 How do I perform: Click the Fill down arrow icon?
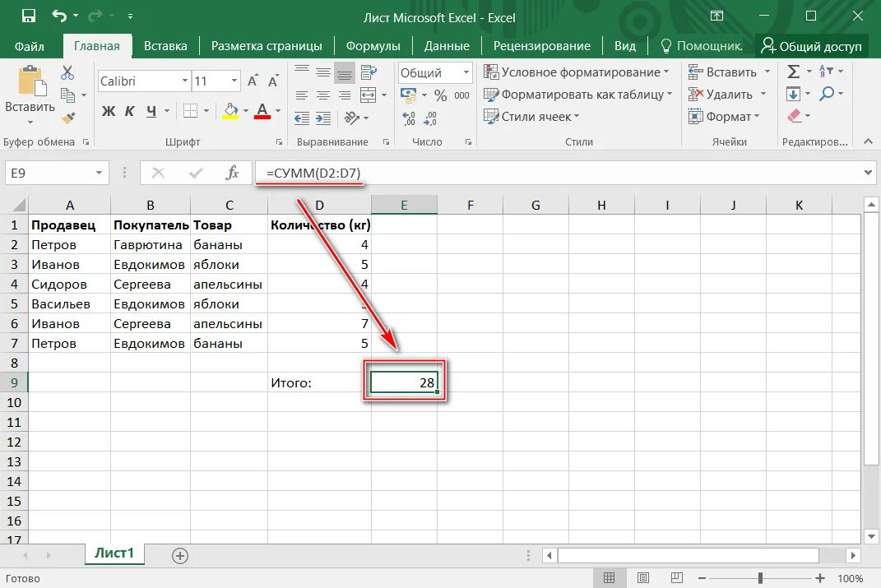coord(793,94)
